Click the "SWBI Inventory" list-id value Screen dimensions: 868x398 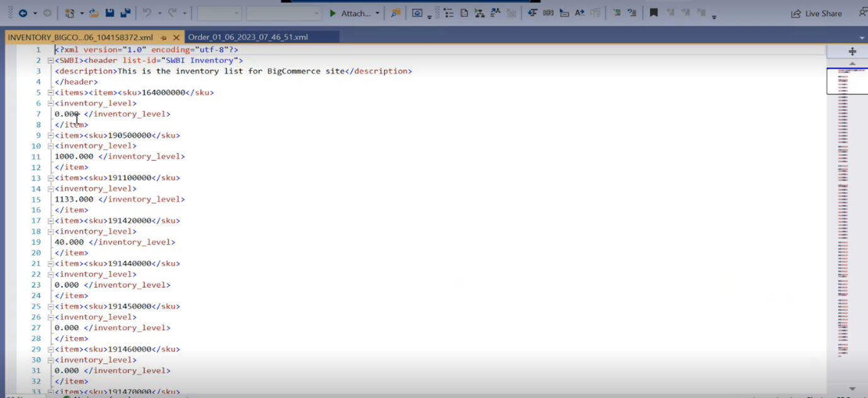[200, 60]
